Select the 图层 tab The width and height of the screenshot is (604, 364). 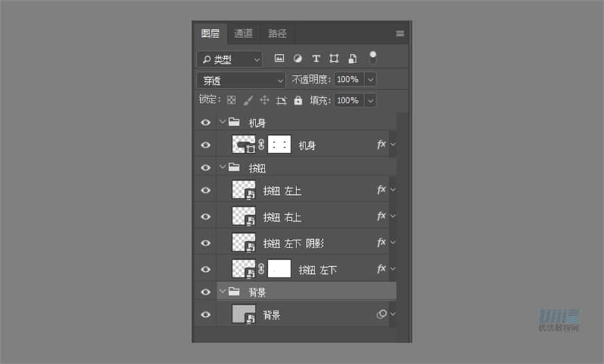click(210, 33)
